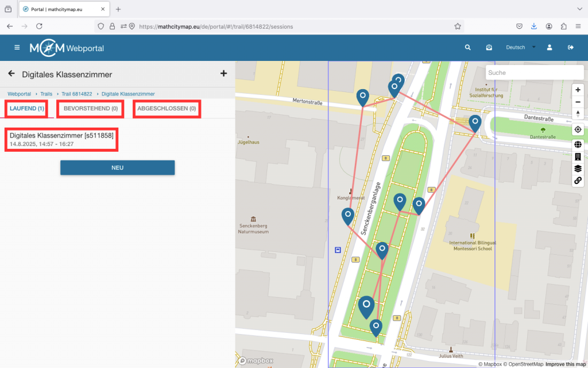Open the Trail 6814822 breadcrumb link

point(77,94)
